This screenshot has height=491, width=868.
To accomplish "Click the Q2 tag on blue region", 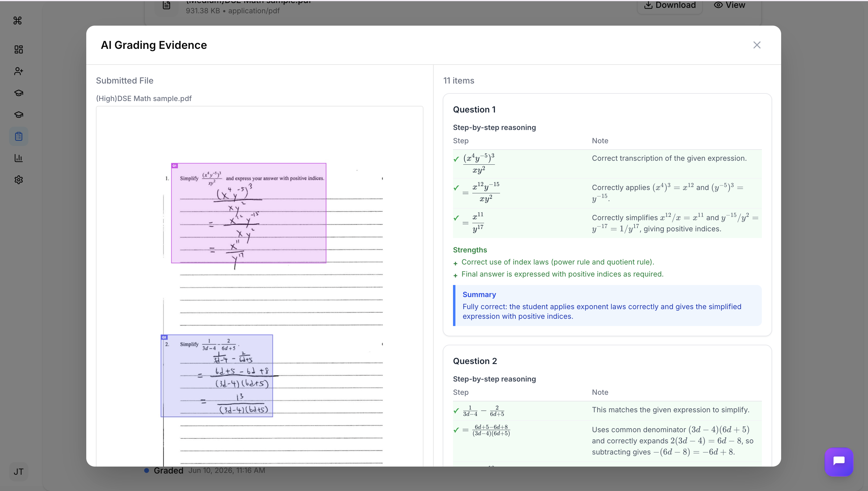I will [x=164, y=337].
